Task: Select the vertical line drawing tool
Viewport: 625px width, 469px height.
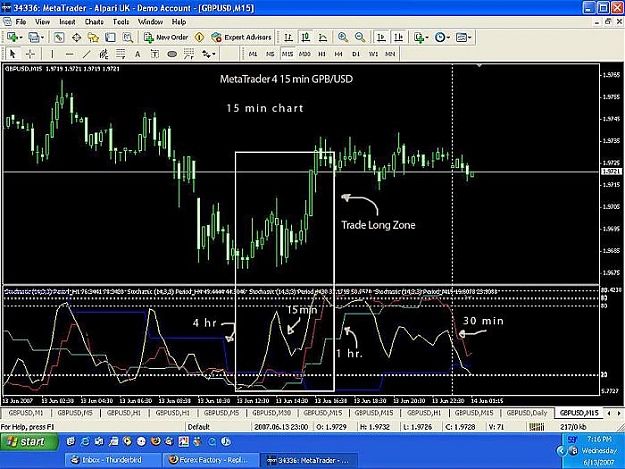Action: click(x=52, y=54)
